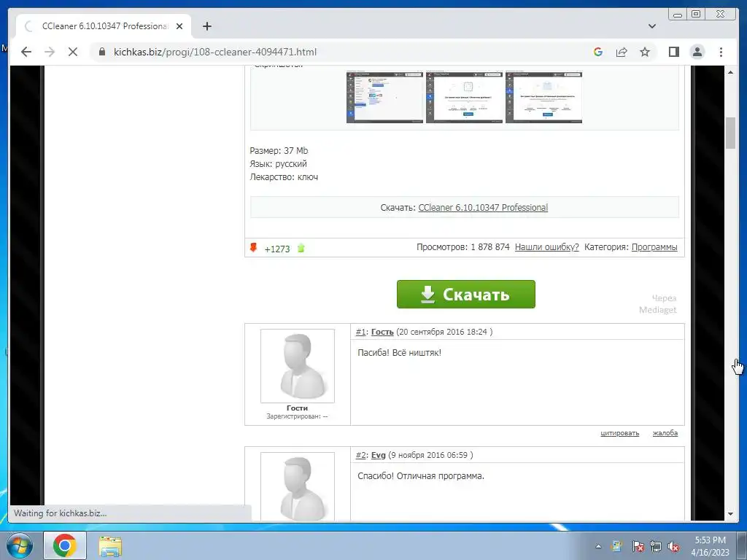Click the vertical scrollbar thumb

[x=730, y=133]
